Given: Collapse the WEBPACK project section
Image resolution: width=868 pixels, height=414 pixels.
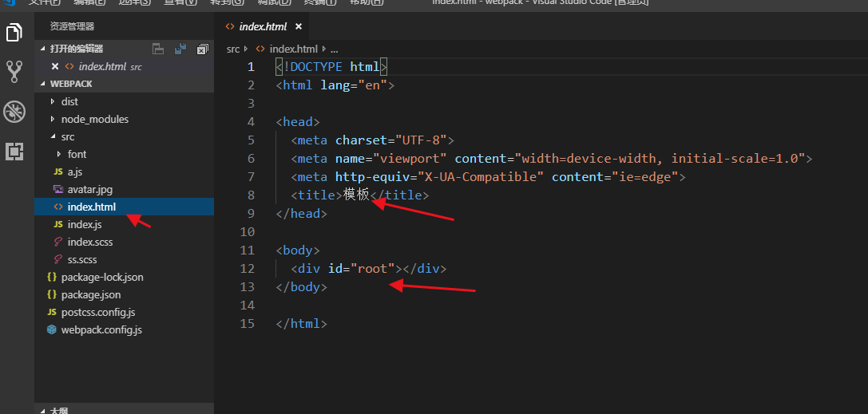Looking at the screenshot, I should (71, 84).
